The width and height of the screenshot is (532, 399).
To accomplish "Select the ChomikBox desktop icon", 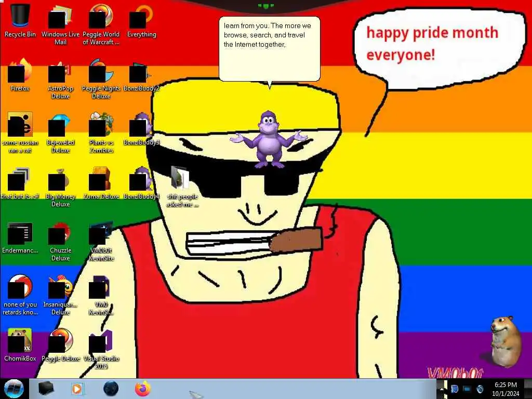I will 20,344.
